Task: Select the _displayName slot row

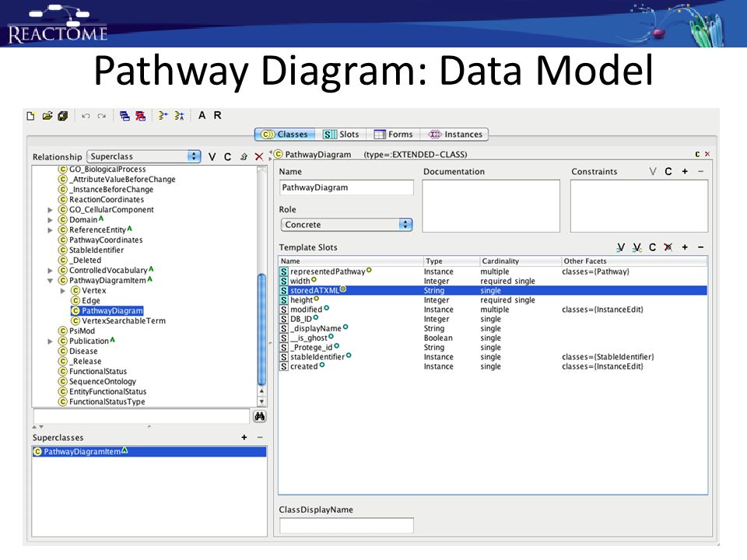Action: tap(493, 328)
